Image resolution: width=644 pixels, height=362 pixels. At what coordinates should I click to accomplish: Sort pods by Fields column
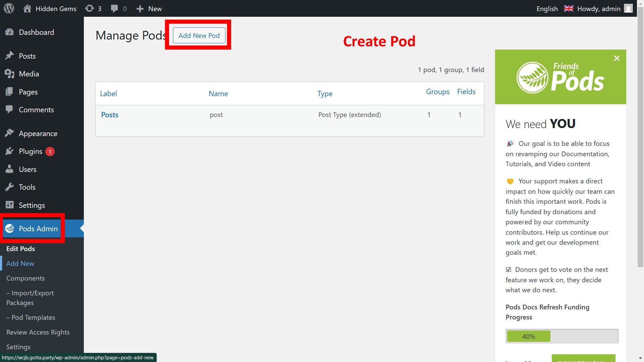click(466, 92)
